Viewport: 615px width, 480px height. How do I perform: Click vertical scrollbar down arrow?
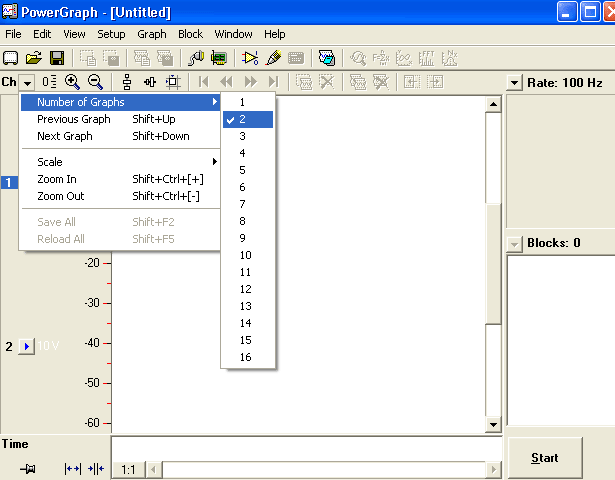(493, 424)
